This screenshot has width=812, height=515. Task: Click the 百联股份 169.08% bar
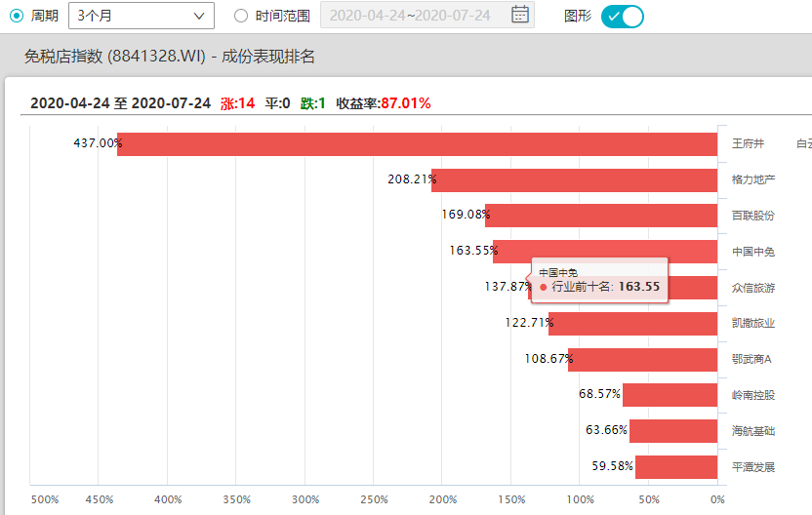[600, 216]
